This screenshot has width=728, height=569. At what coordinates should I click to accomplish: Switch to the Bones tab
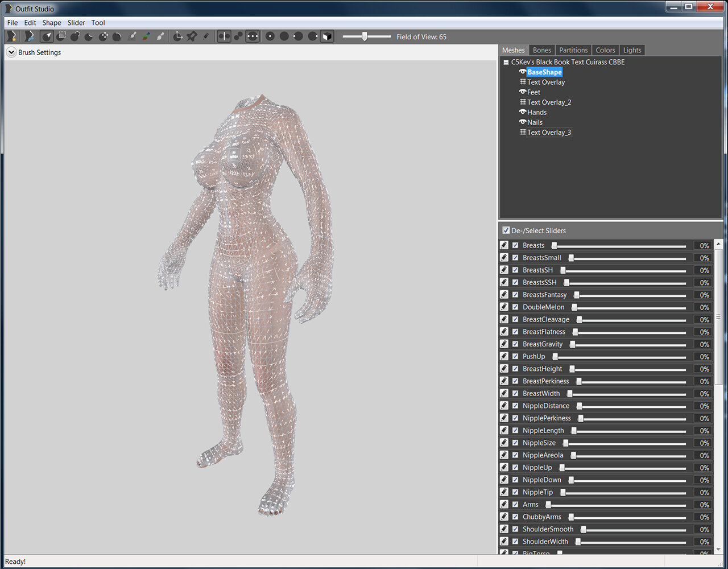pos(542,50)
